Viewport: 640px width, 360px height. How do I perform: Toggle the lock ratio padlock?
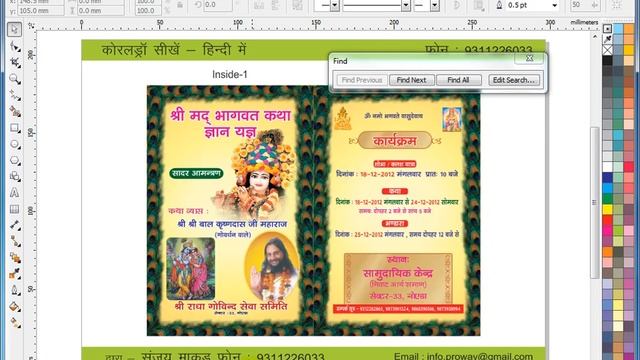coord(180,5)
